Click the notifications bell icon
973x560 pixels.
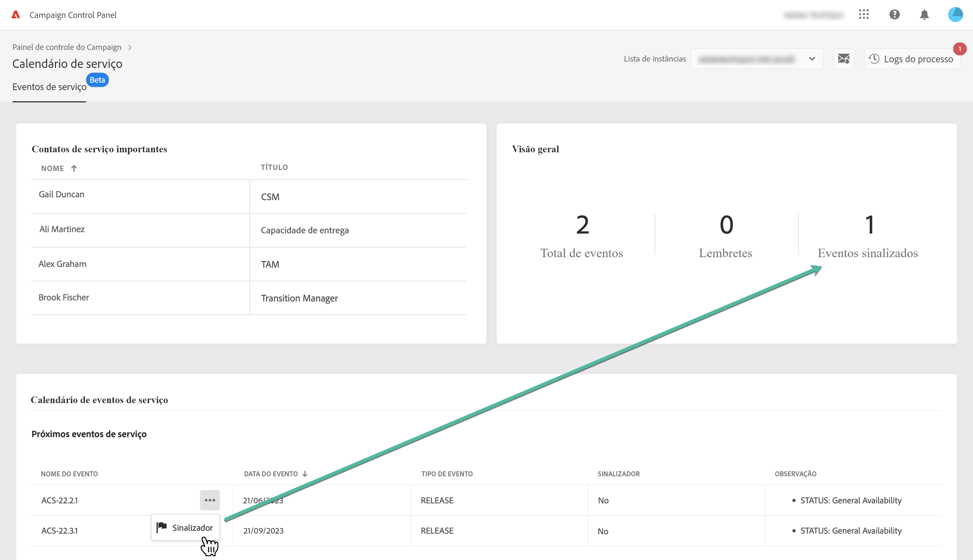pyautogui.click(x=924, y=15)
